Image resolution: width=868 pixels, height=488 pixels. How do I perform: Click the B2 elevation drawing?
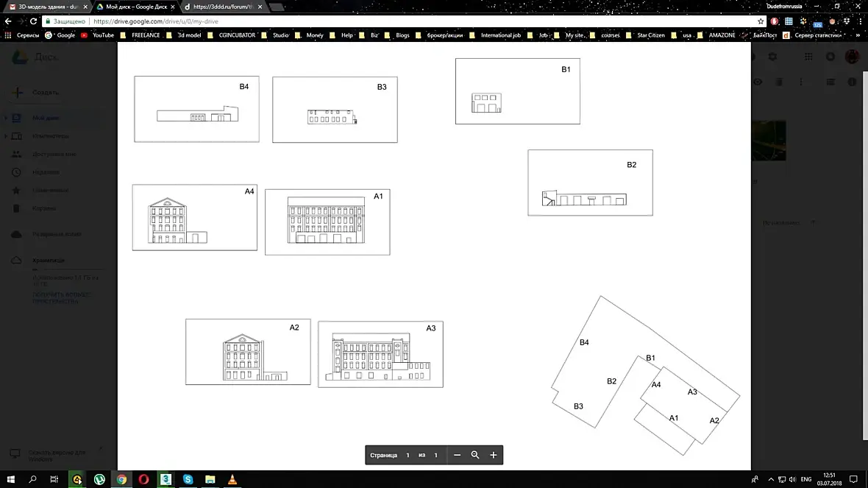click(590, 183)
